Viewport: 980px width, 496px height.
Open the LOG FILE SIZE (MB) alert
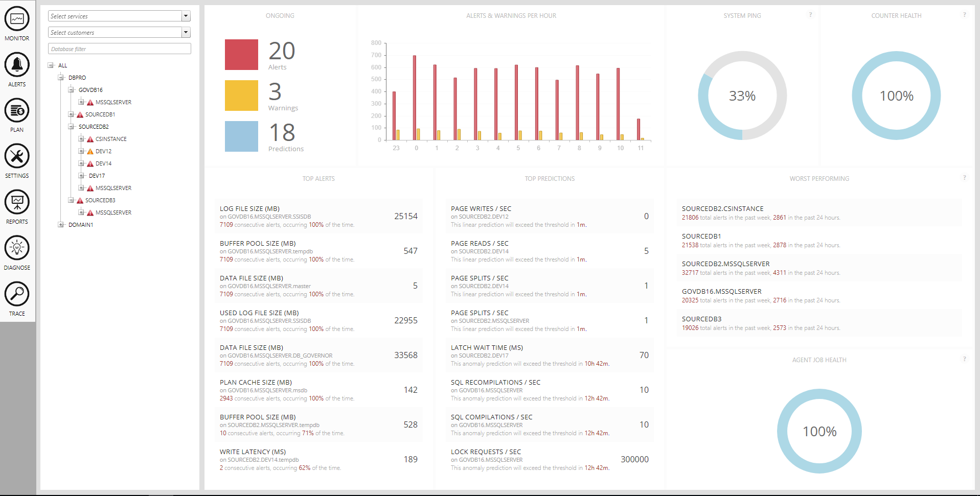(x=249, y=209)
